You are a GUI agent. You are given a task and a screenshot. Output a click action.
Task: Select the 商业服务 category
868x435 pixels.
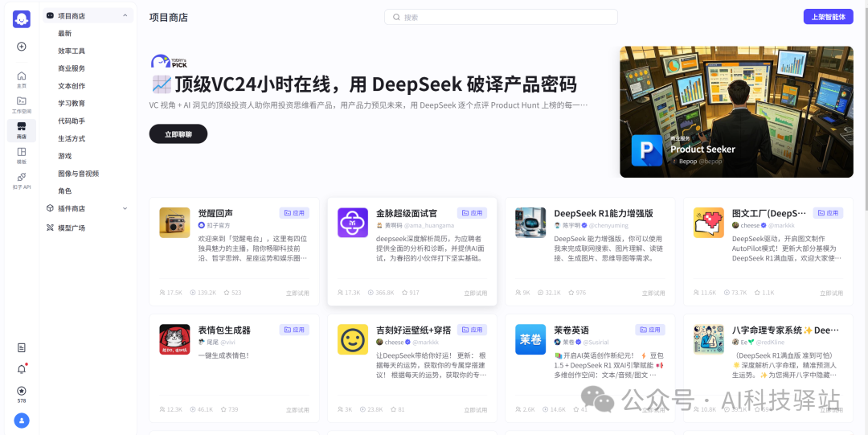[72, 68]
